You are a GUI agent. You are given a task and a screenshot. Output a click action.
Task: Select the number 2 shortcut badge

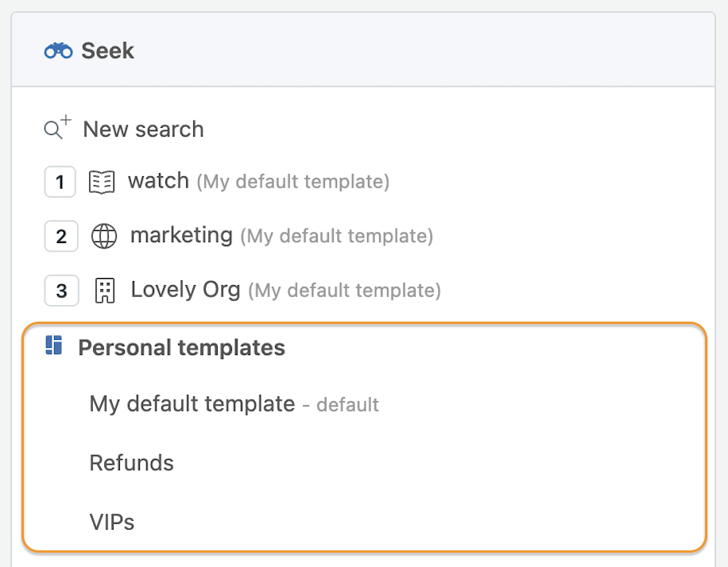pyautogui.click(x=61, y=236)
